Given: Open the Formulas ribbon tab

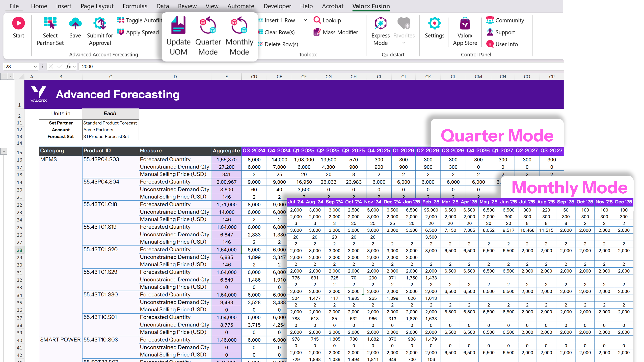Looking at the screenshot, I should tap(135, 6).
